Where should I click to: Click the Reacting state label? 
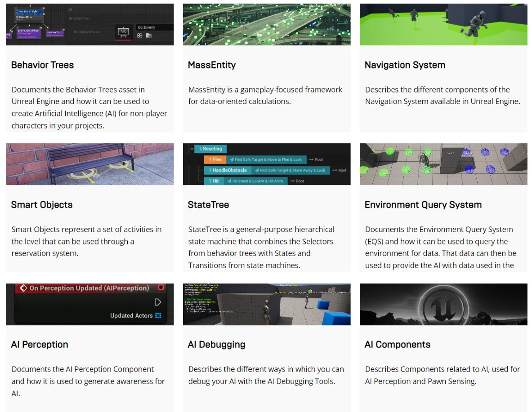[x=210, y=149]
